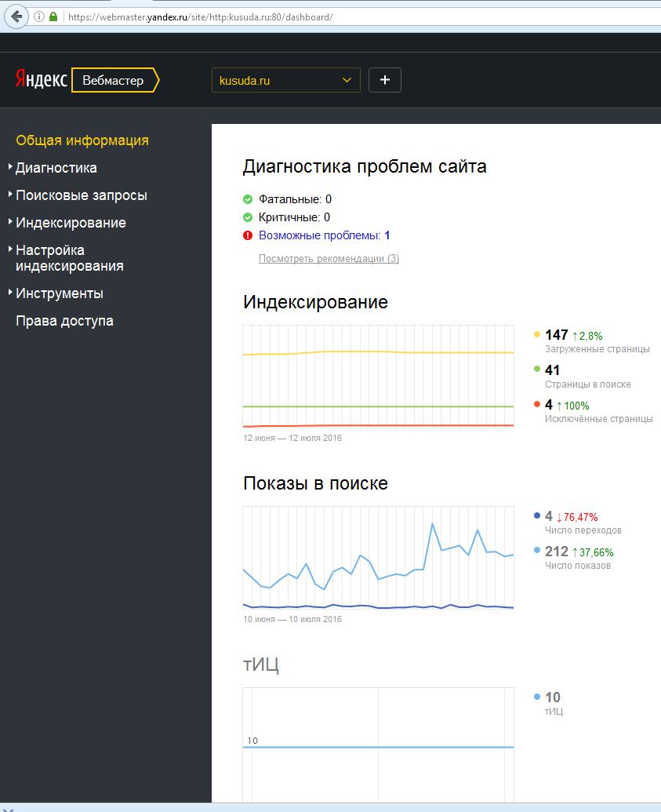Expand the Настройка индексирования arrow
This screenshot has width=661, height=812.
coord(10,249)
